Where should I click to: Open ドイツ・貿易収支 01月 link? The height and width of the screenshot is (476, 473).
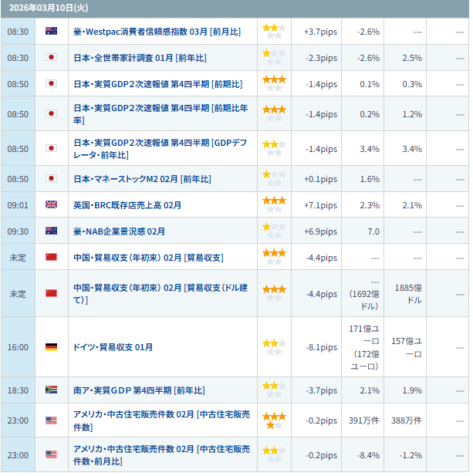(x=113, y=347)
